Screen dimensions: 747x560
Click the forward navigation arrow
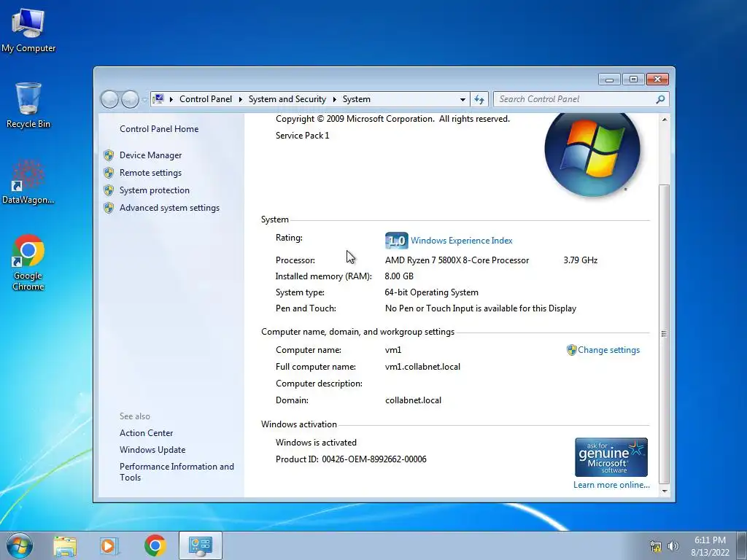click(x=130, y=99)
